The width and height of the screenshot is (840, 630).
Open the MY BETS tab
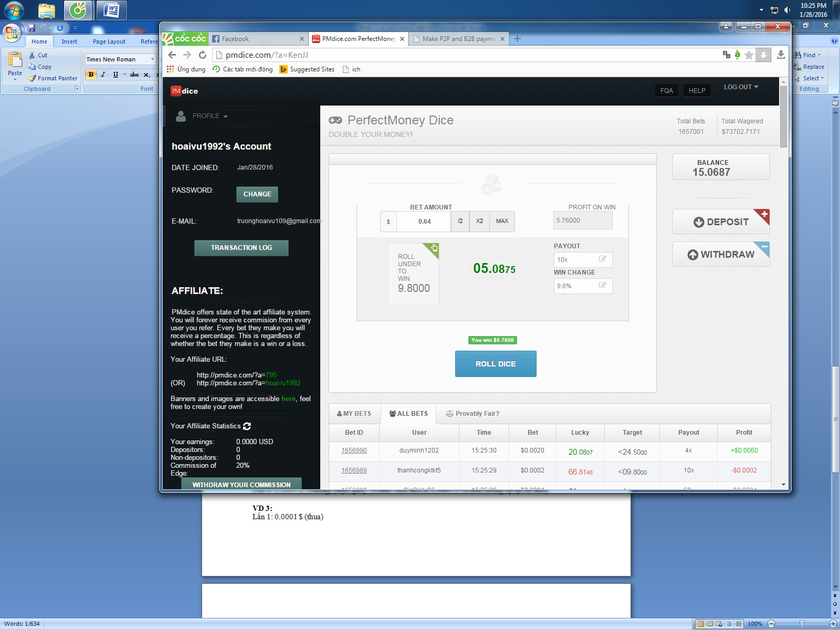point(354,414)
